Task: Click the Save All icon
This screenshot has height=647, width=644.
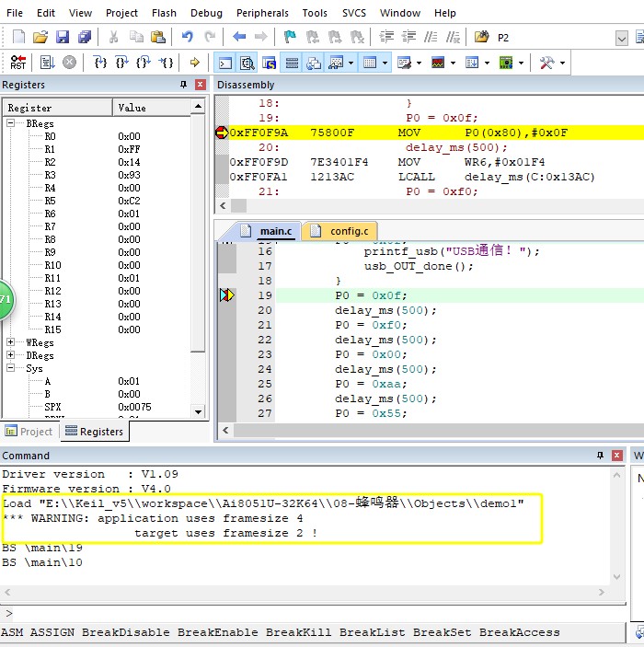Action: (x=85, y=37)
